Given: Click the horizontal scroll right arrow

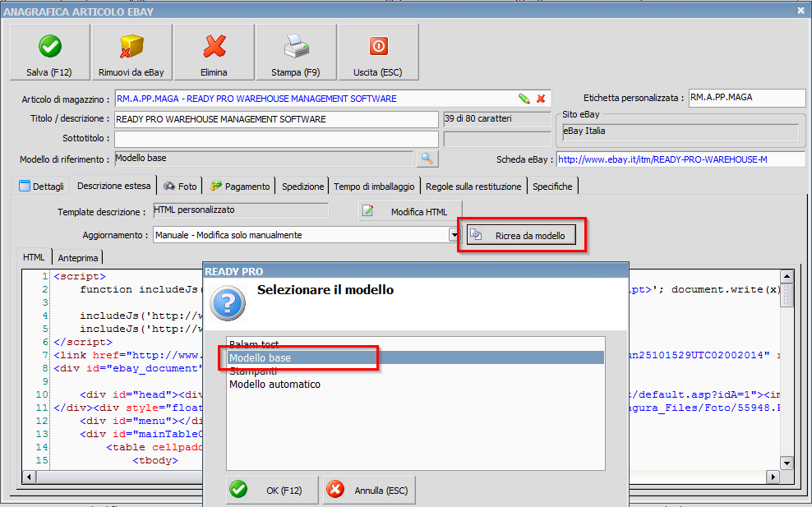Looking at the screenshot, I should click(773, 477).
